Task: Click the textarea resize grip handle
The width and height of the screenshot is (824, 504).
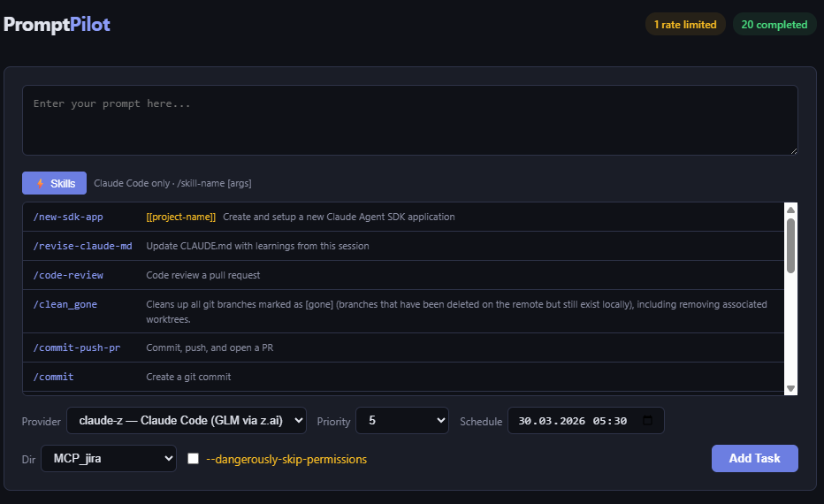Action: tap(793, 150)
